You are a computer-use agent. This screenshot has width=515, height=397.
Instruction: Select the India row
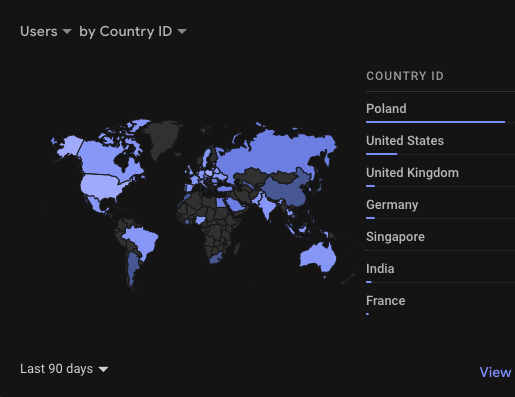(440, 269)
